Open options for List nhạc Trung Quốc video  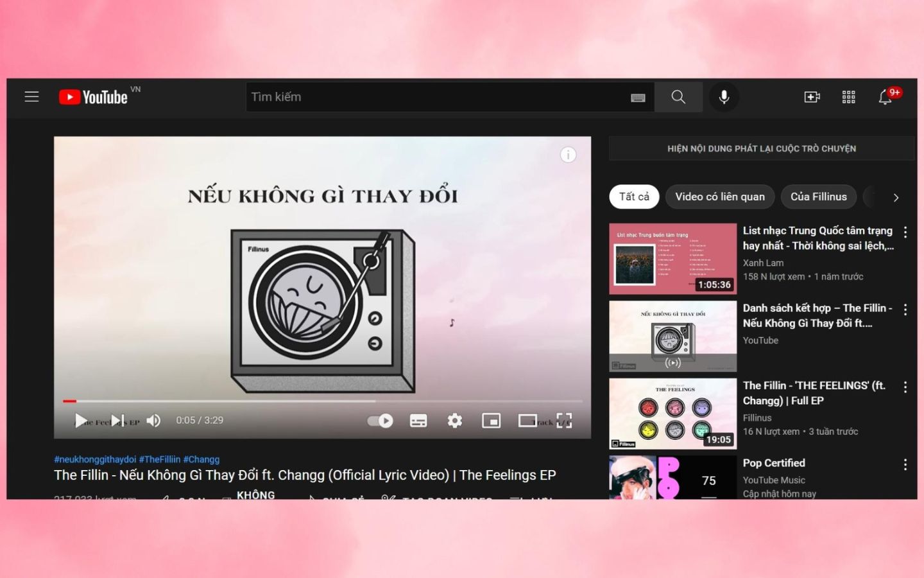[x=905, y=232]
